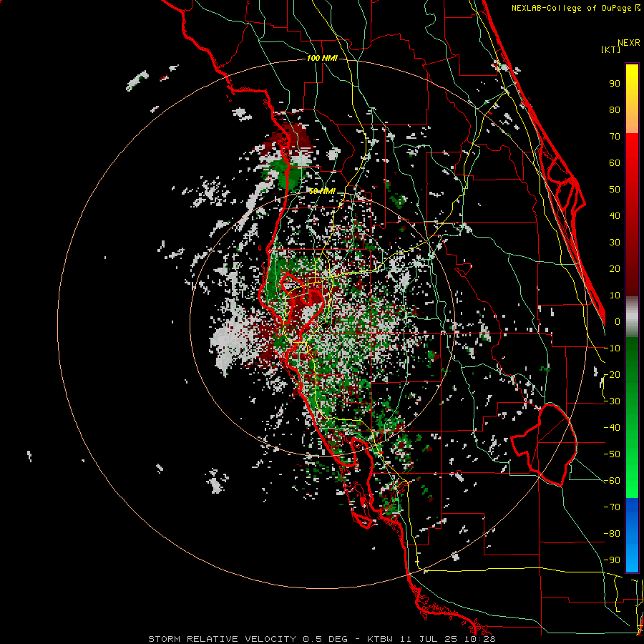Click the -70 value on velocity scale
This screenshot has height=644, width=644.
click(x=612, y=507)
